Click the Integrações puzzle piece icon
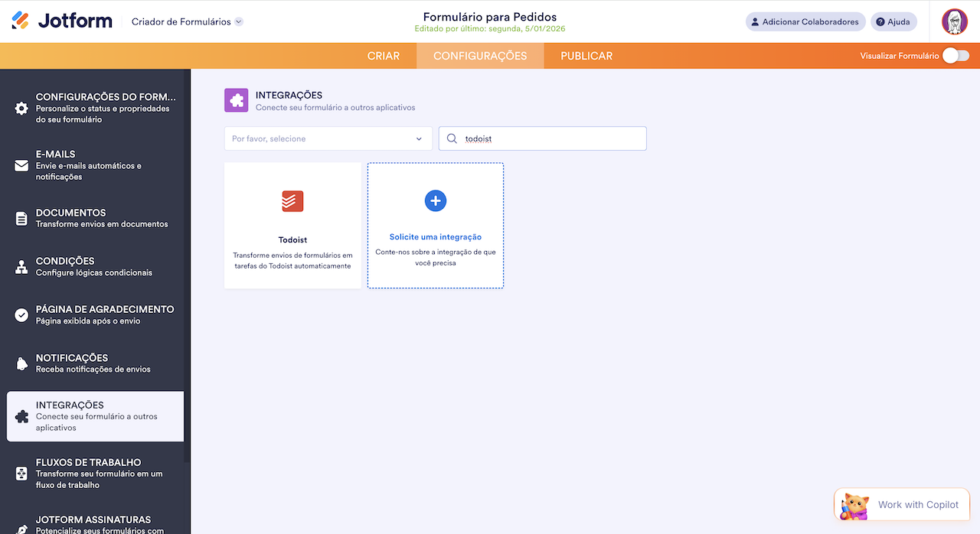This screenshot has height=534, width=980. pyautogui.click(x=21, y=415)
